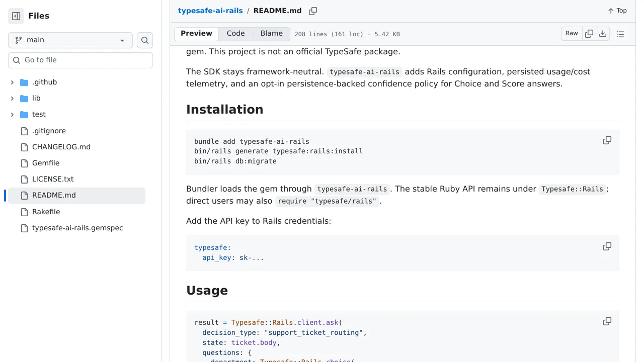The image size is (644, 362).
Task: Download the raw file icon
Action: (603, 34)
